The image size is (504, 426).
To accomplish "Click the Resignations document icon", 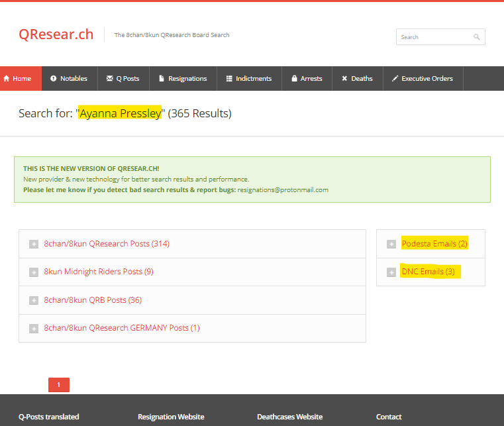I will pyautogui.click(x=162, y=78).
